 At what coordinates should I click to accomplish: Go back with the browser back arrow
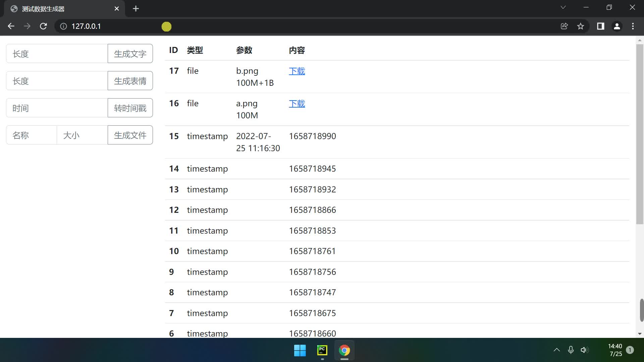point(11,26)
